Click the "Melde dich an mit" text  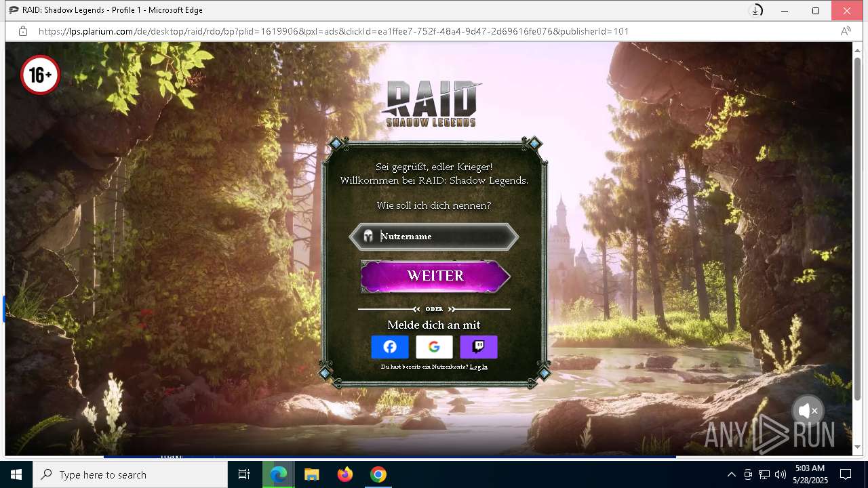coord(434,325)
